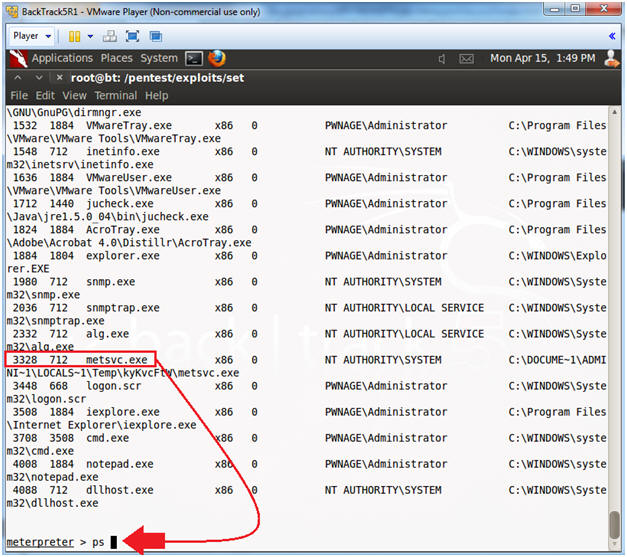Open the Places menu
Image resolution: width=627 pixels, height=557 pixels.
click(x=116, y=58)
